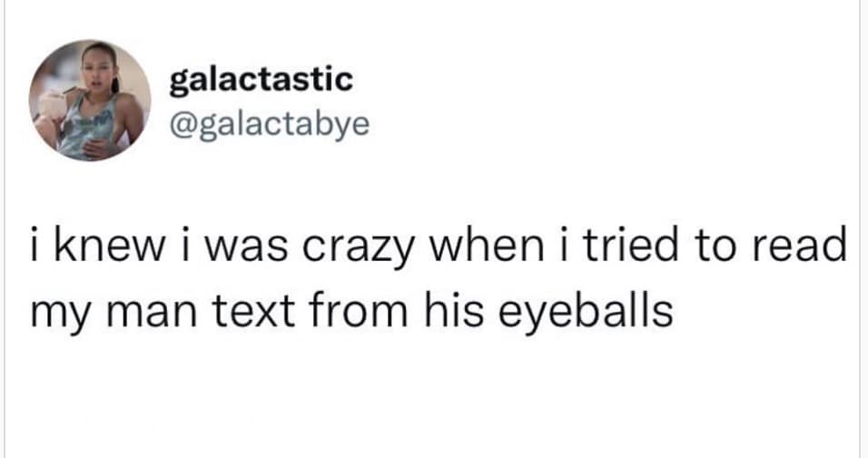Click the first "i" starting the tweet
Image resolution: width=868 pixels, height=458 pixels.
35,249
